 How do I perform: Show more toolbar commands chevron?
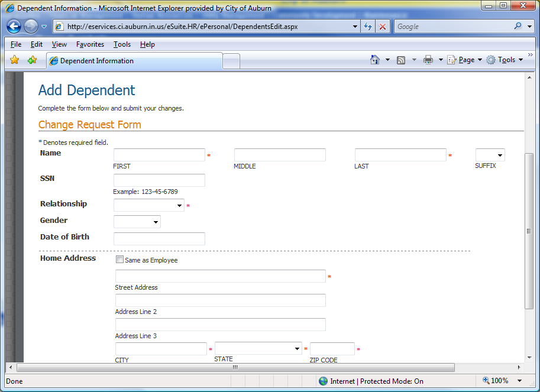click(531, 55)
